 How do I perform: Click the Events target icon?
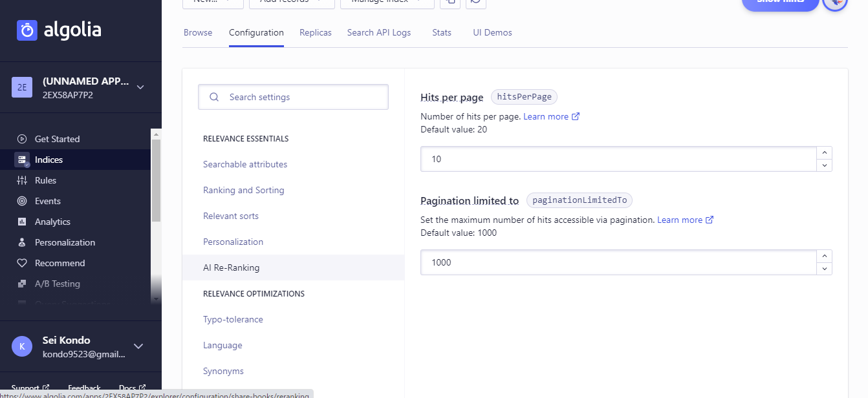point(22,201)
